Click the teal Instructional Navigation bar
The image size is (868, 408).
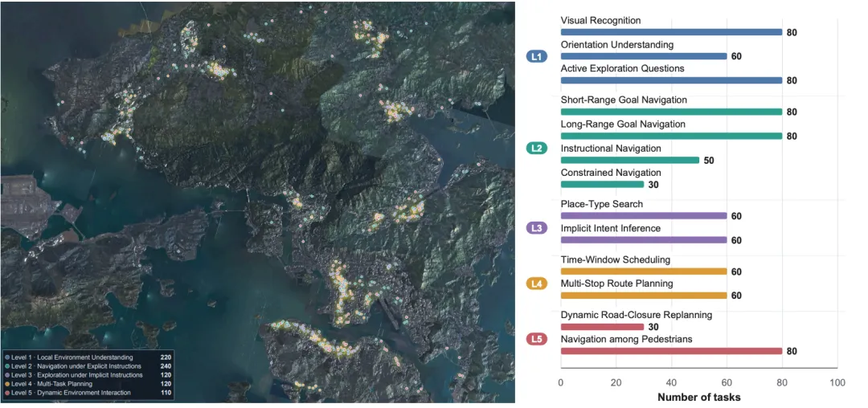coord(630,161)
